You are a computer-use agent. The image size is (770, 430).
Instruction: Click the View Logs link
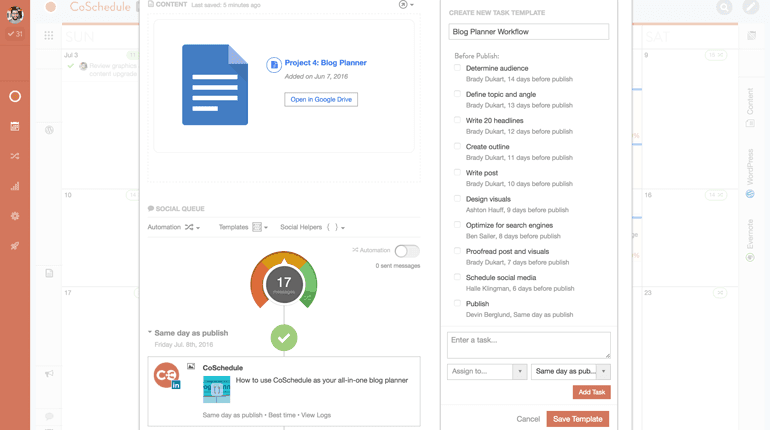click(x=316, y=415)
